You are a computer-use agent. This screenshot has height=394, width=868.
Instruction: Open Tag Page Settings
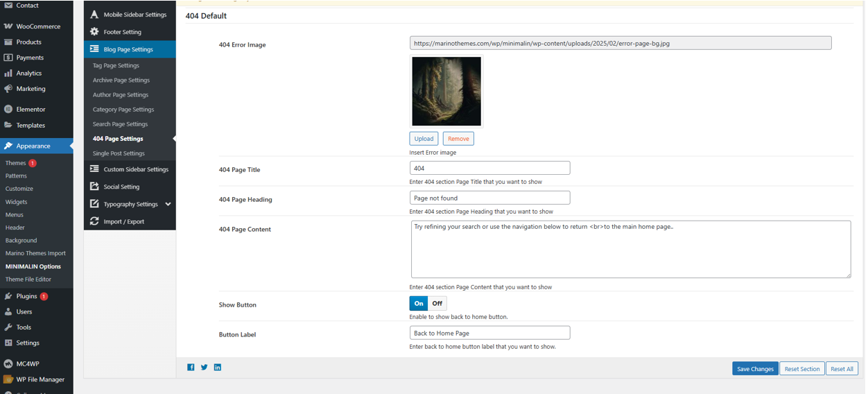(116, 65)
